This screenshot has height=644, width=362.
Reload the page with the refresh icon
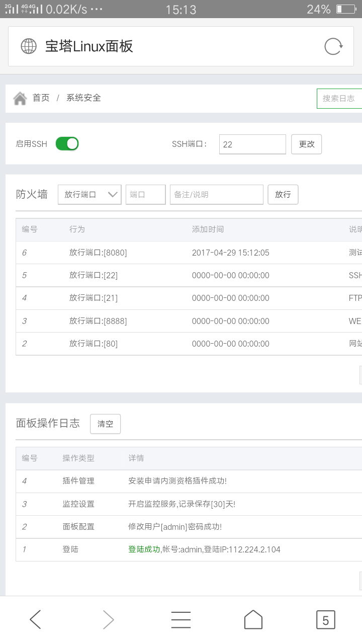click(x=333, y=46)
